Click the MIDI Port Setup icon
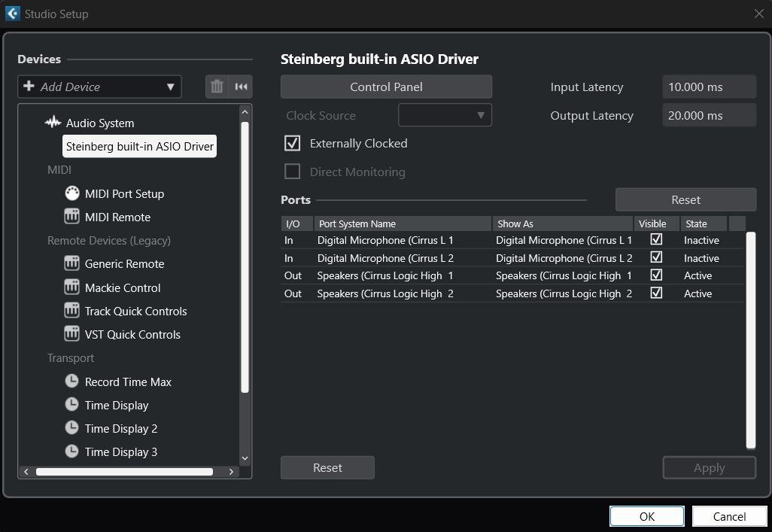This screenshot has width=772, height=532. (72, 193)
